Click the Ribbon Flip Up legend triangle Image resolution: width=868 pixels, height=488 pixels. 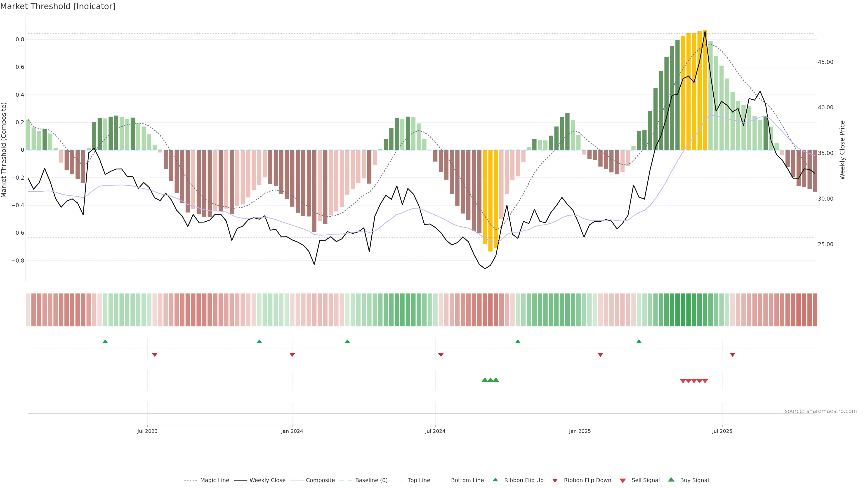click(495, 480)
